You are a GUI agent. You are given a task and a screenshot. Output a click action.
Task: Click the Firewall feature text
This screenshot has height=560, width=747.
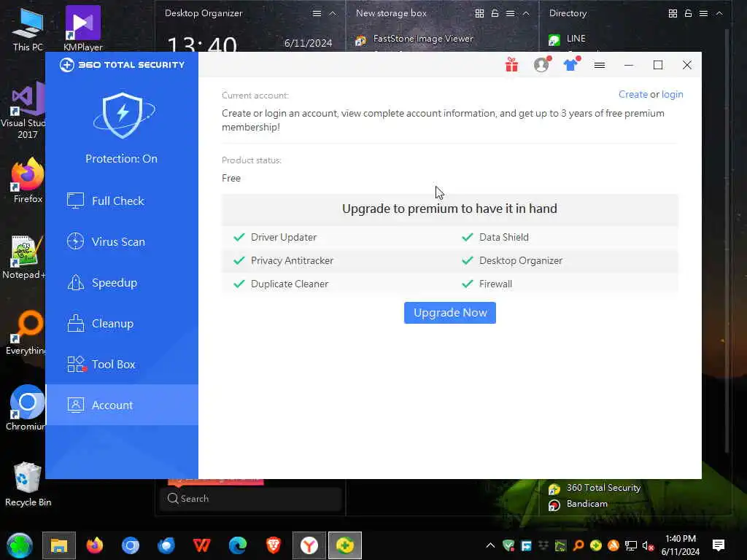tap(495, 284)
